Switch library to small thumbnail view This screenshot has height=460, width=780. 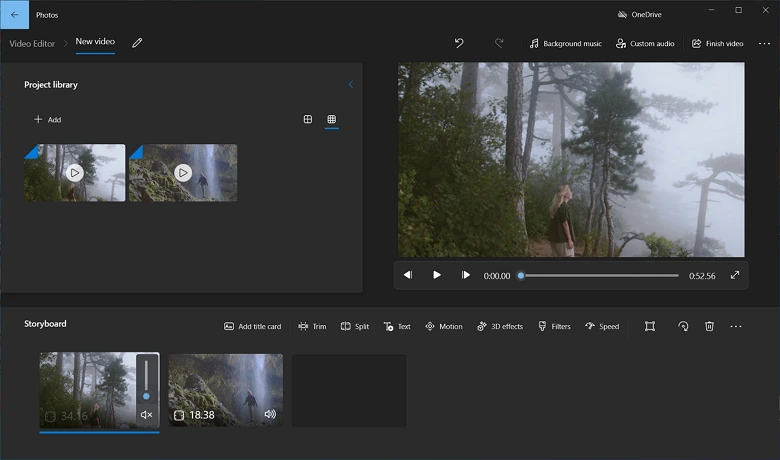click(x=332, y=119)
